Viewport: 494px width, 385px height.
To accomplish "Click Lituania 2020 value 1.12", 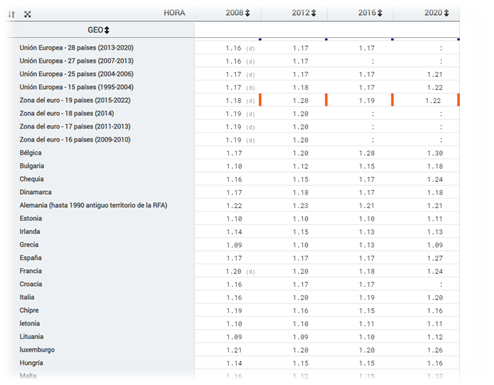I will [435, 337].
